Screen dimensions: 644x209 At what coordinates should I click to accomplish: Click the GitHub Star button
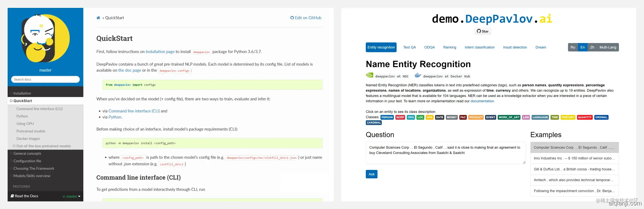(483, 31)
